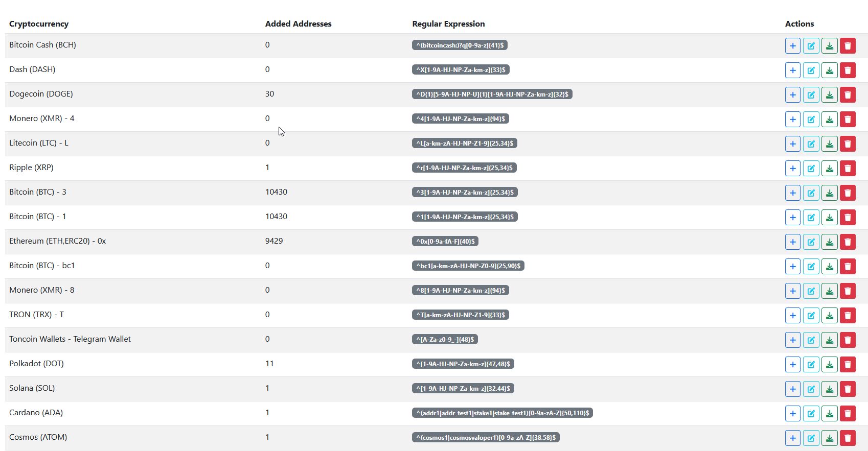The width and height of the screenshot is (868, 451).
Task: Delete the Ripple (XRP) entry
Action: tap(848, 169)
